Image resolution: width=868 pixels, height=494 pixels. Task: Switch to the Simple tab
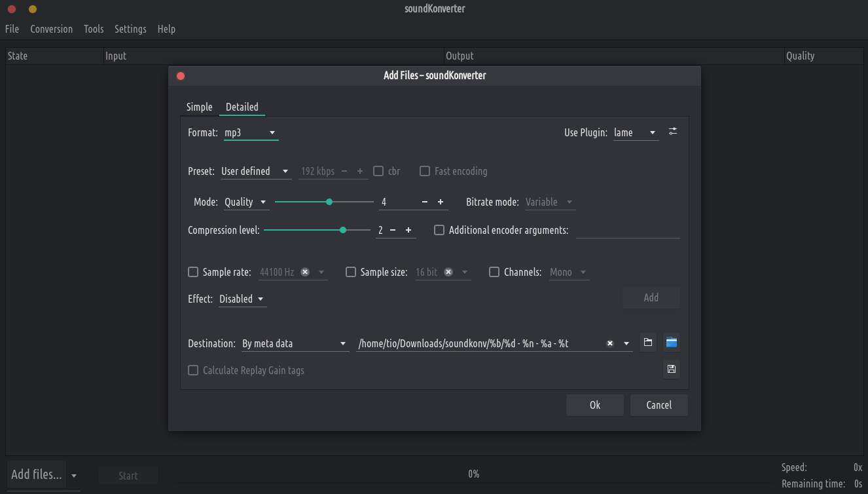pyautogui.click(x=199, y=107)
